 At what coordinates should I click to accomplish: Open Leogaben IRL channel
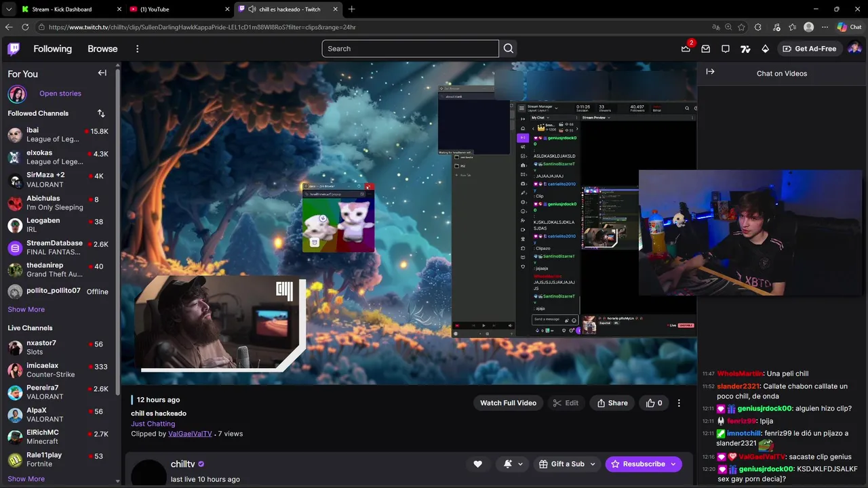click(58, 225)
